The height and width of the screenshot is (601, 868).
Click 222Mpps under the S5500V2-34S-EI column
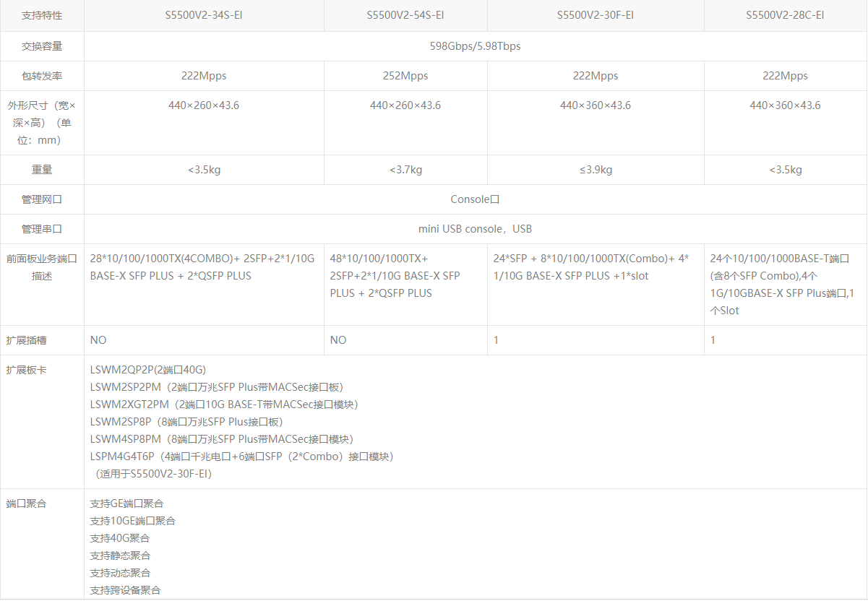point(204,76)
